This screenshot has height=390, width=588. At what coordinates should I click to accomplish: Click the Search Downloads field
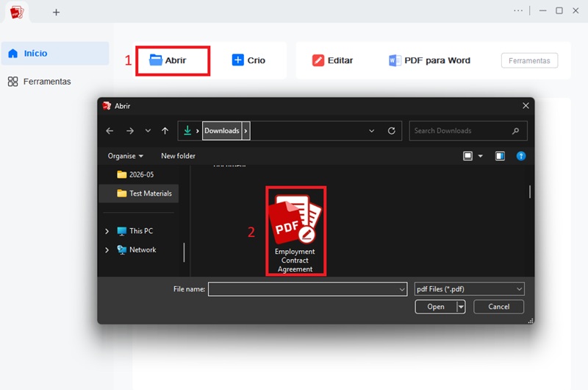click(468, 131)
